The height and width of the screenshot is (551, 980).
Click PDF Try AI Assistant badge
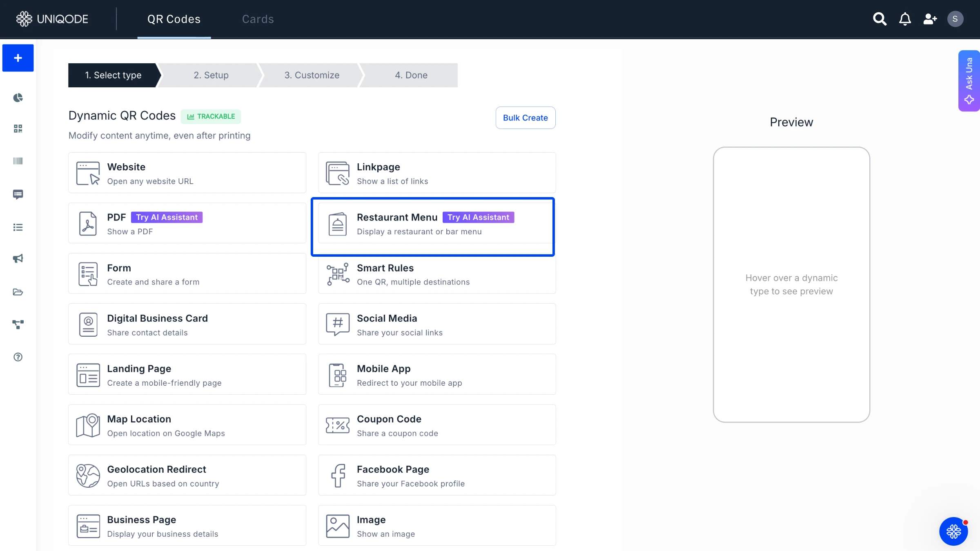[x=167, y=217]
